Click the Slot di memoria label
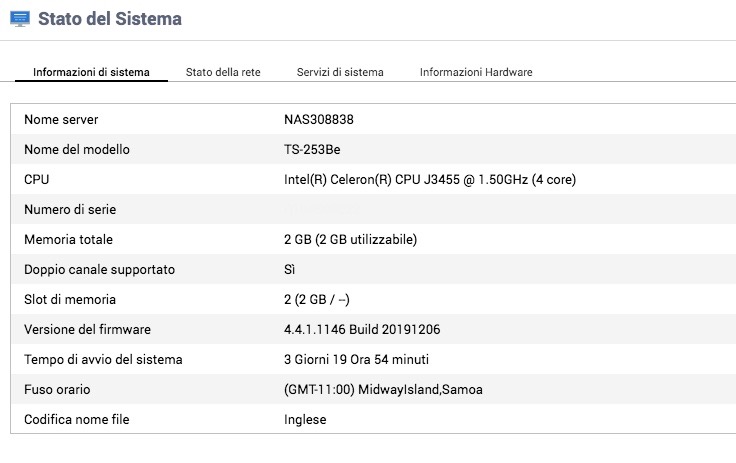736x463 pixels. tap(70, 300)
